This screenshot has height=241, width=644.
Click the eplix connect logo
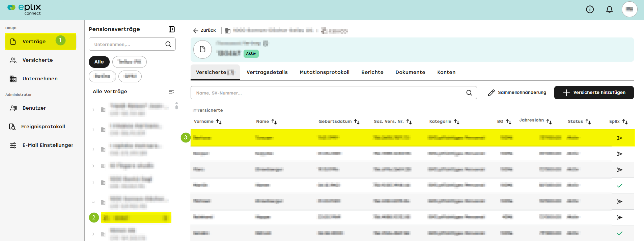24,9
